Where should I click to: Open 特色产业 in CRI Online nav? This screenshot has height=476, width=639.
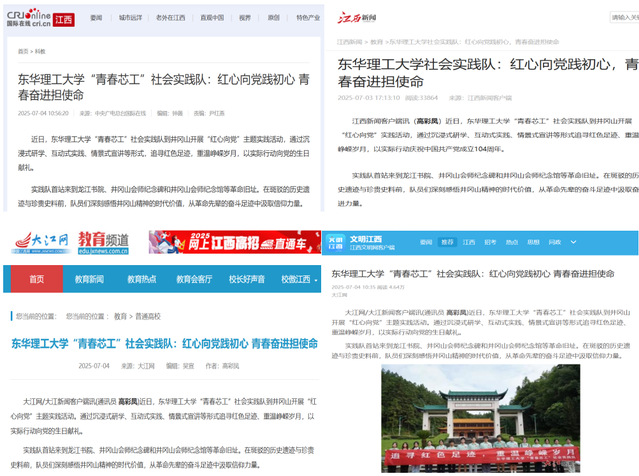(308, 18)
